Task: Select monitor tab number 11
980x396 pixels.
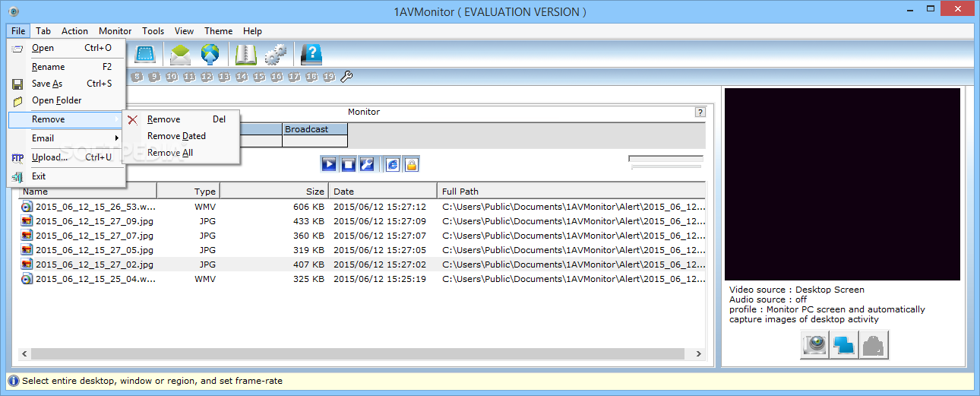Action: (189, 77)
